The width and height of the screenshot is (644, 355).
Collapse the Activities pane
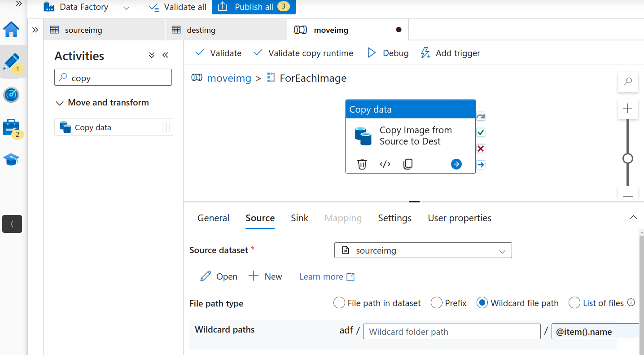tap(165, 55)
